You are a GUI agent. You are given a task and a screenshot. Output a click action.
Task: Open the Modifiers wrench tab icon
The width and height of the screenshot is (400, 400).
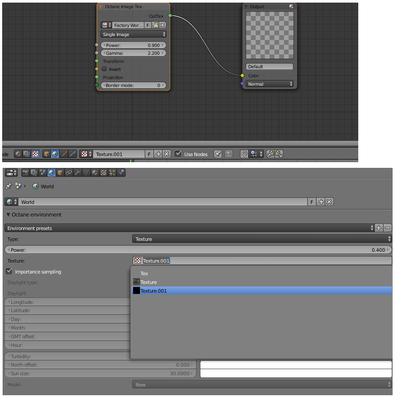click(77, 173)
